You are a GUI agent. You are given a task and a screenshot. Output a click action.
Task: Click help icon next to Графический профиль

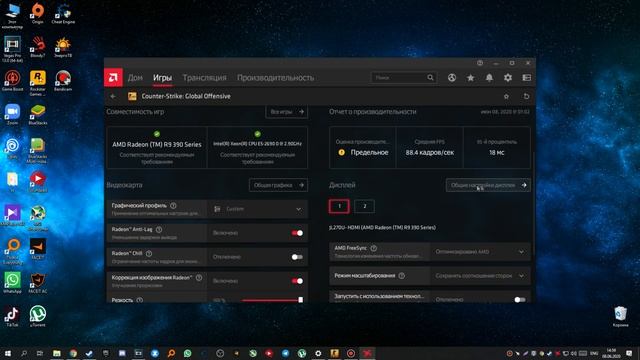(173, 206)
